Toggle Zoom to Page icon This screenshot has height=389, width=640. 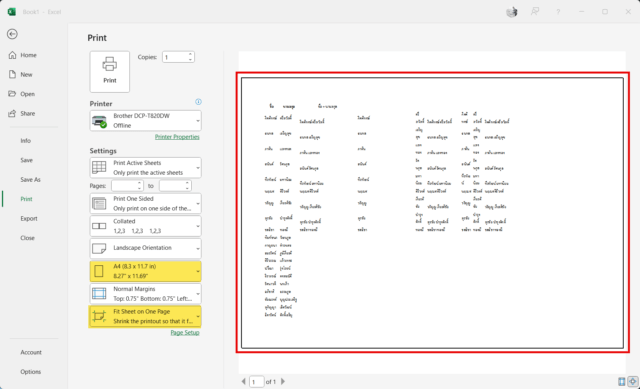632,382
